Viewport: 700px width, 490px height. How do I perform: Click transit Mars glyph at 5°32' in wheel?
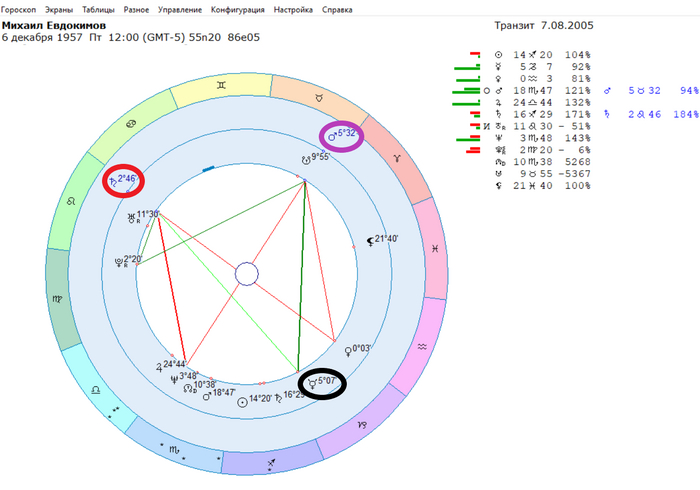click(x=332, y=137)
